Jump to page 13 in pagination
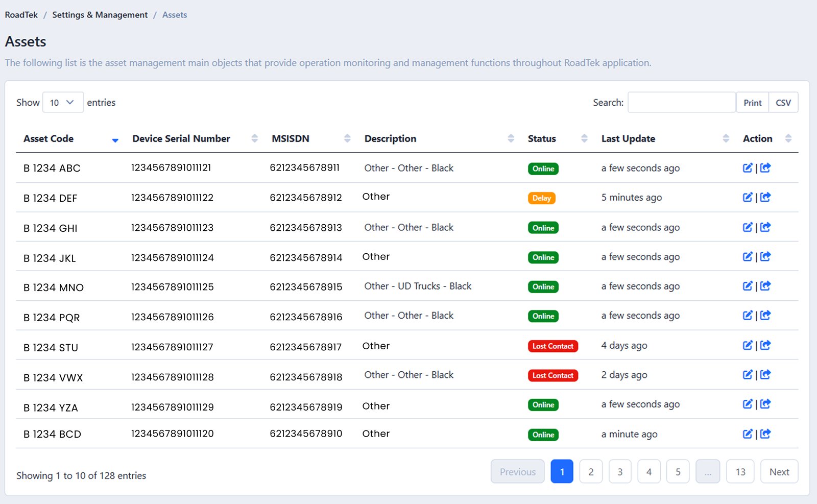Screen dimensions: 817x504 tap(740, 472)
